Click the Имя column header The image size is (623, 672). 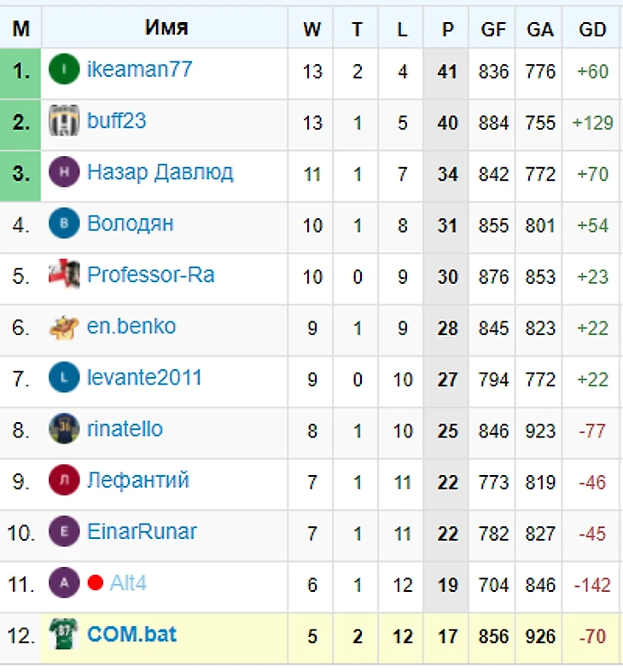pyautogui.click(x=166, y=27)
